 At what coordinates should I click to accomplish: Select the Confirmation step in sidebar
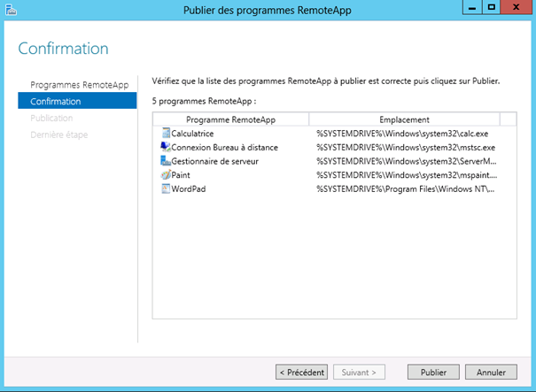[x=56, y=102]
